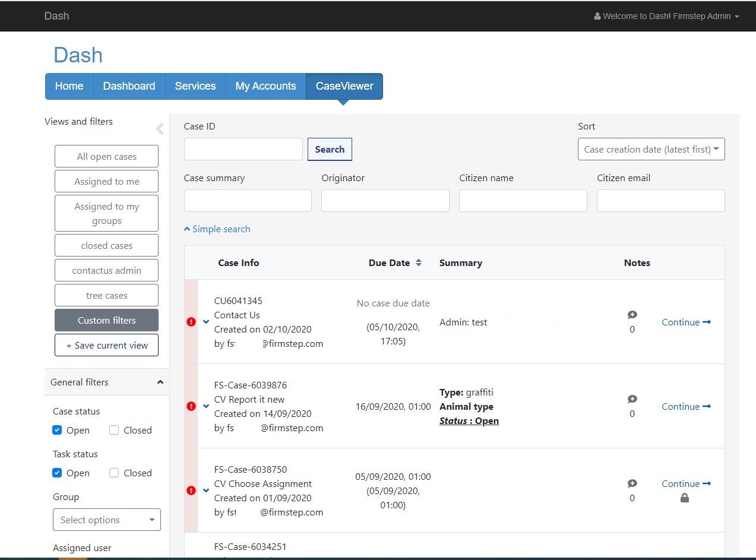Continue case CU6041345

tap(687, 322)
